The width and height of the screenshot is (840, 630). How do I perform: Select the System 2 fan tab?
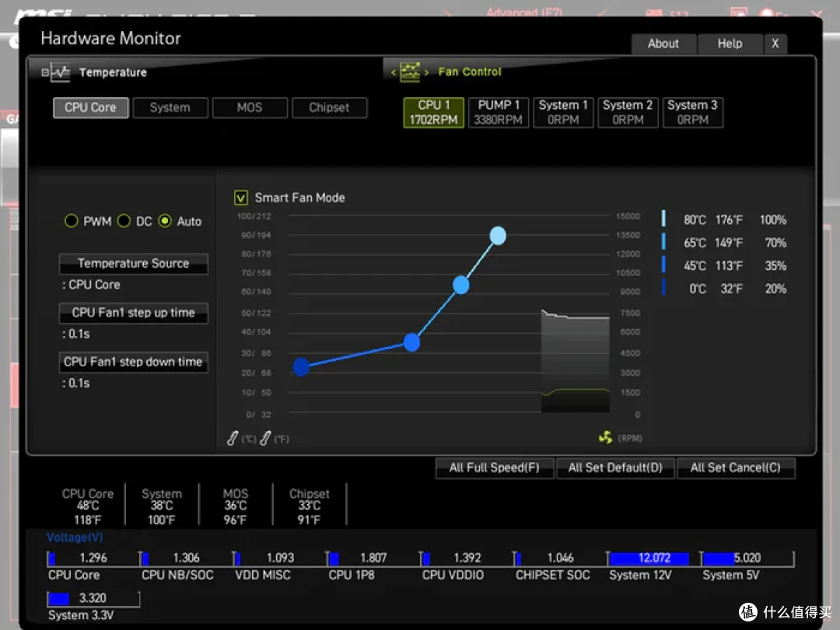628,113
